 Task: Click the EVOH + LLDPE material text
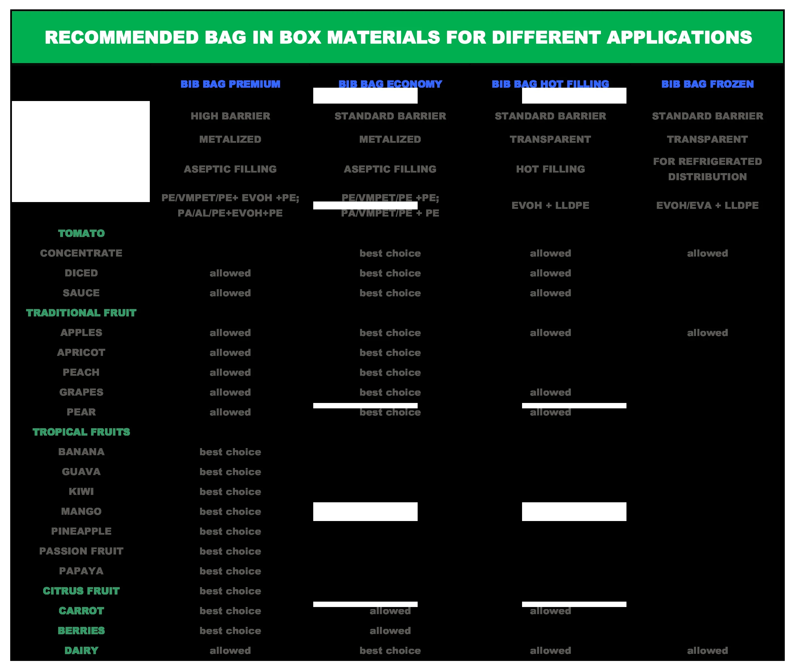pyautogui.click(x=550, y=205)
